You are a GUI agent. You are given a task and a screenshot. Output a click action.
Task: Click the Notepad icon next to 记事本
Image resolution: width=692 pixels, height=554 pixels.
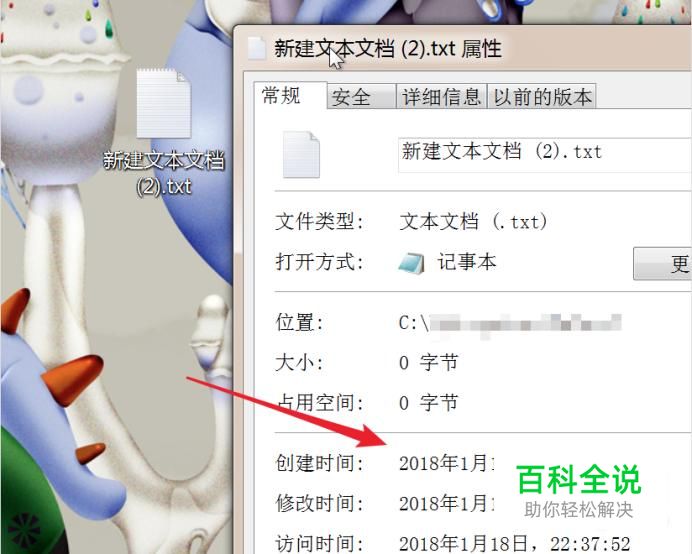tap(411, 263)
